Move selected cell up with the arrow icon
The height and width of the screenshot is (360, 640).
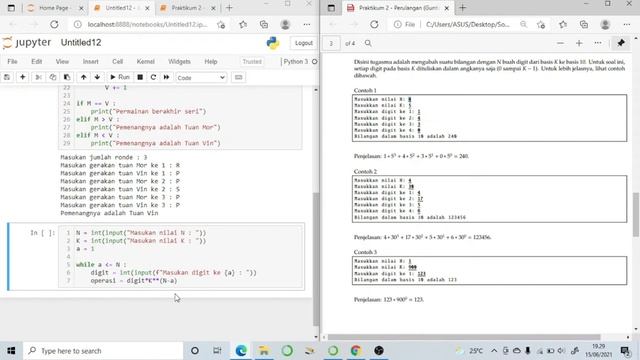[83, 77]
